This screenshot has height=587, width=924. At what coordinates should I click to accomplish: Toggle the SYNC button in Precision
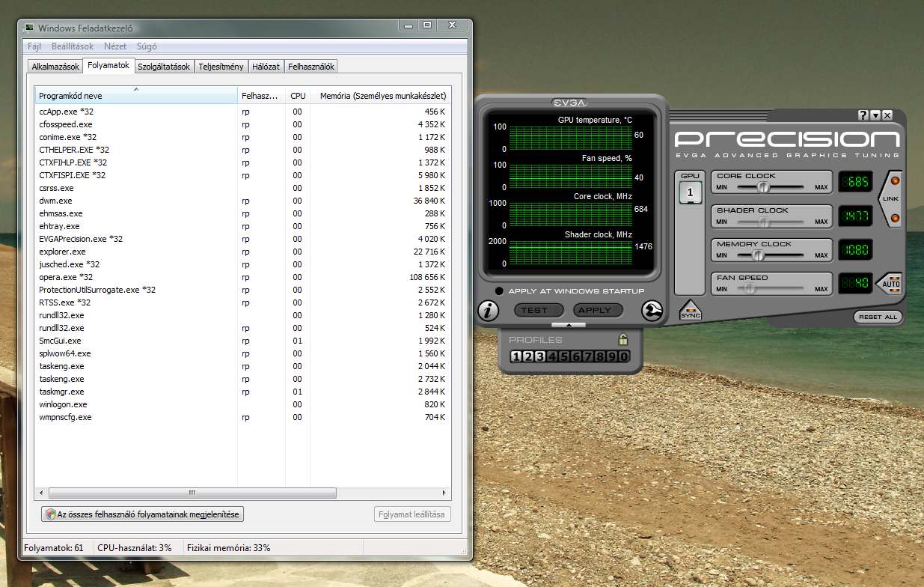click(x=691, y=311)
